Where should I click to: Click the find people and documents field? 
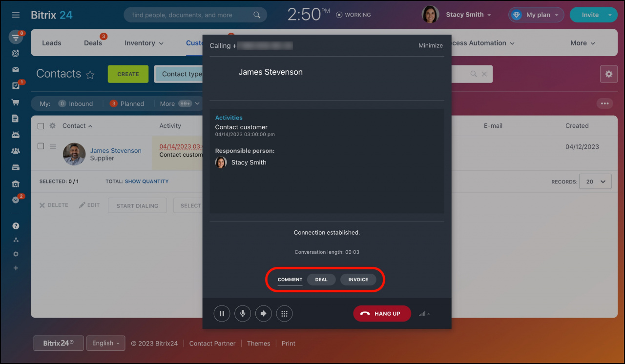pos(195,15)
